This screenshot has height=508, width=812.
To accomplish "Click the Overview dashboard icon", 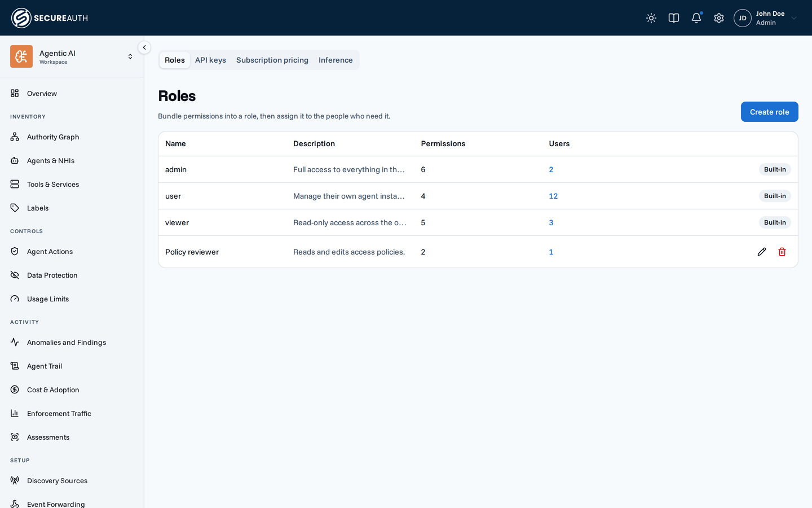I will coord(15,93).
